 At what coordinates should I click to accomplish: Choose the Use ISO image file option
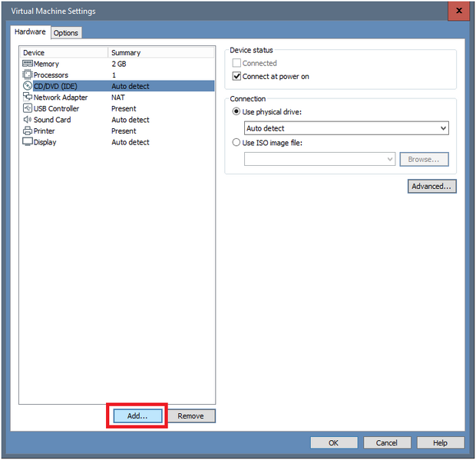pyautogui.click(x=236, y=142)
